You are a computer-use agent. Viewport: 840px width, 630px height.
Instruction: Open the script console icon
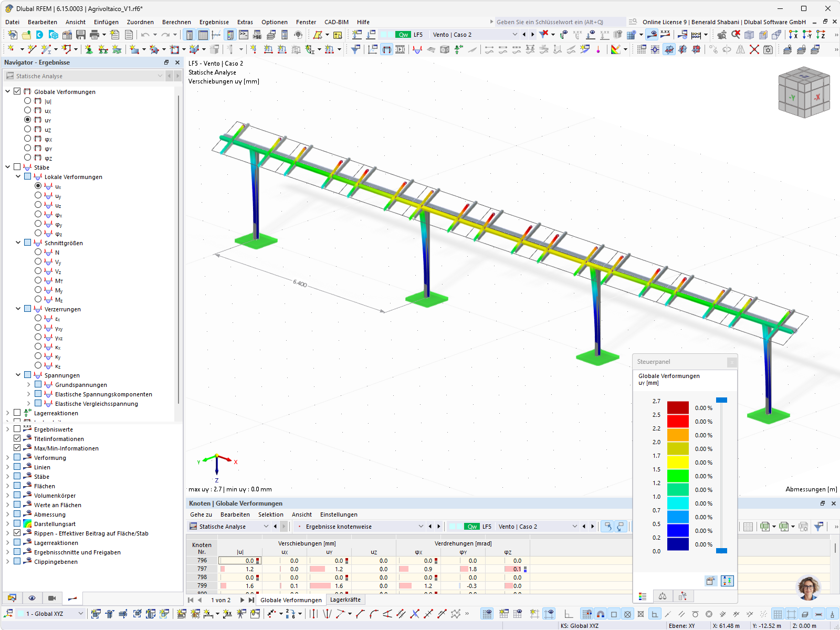coord(244,35)
